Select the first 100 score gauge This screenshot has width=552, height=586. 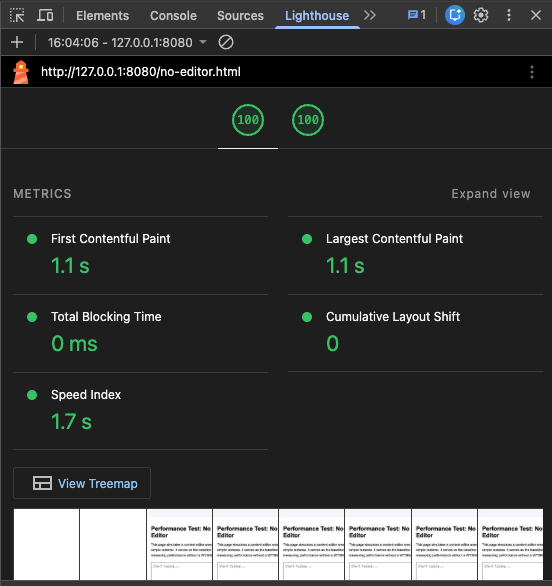[x=248, y=120]
